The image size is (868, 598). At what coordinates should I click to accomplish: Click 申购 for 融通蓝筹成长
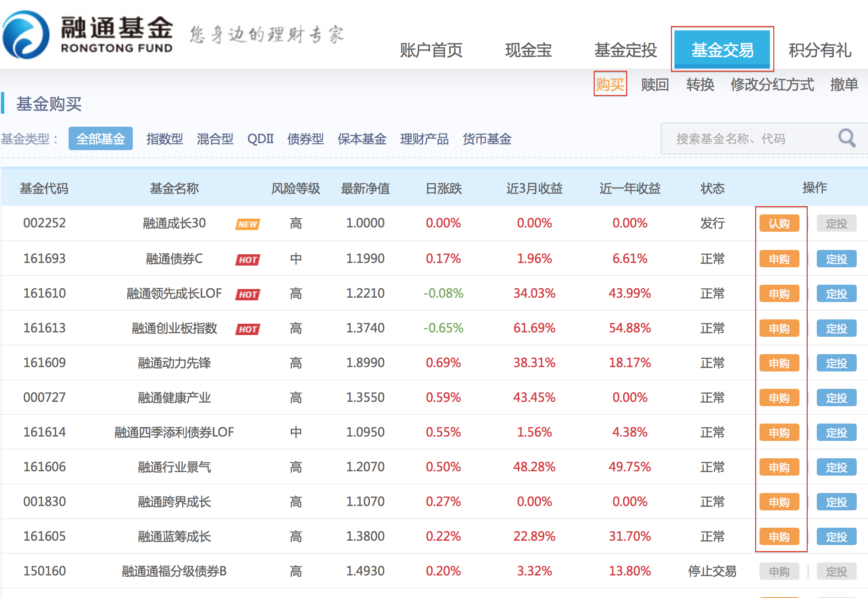(x=779, y=537)
